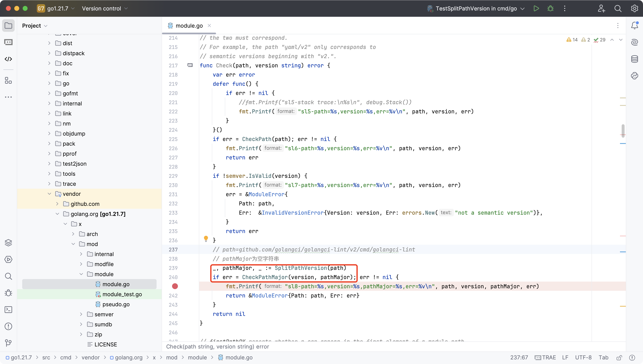Click the gutter icon on line 217
The height and width of the screenshot is (364, 643).
point(190,65)
